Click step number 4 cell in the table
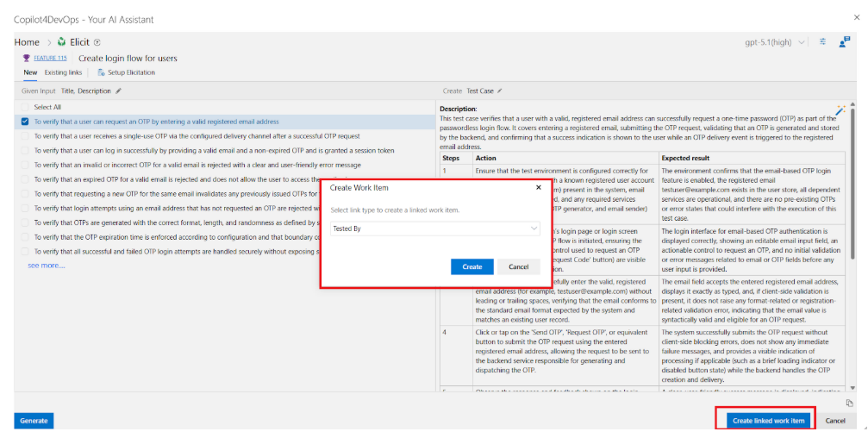The height and width of the screenshot is (438, 868). tap(457, 356)
